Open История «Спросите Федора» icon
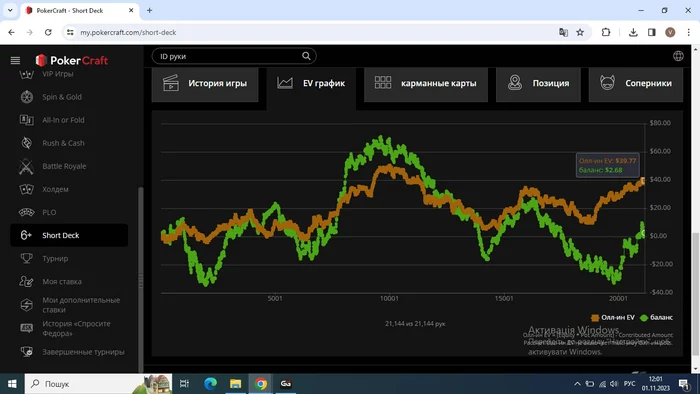The width and height of the screenshot is (700, 394). 26,328
